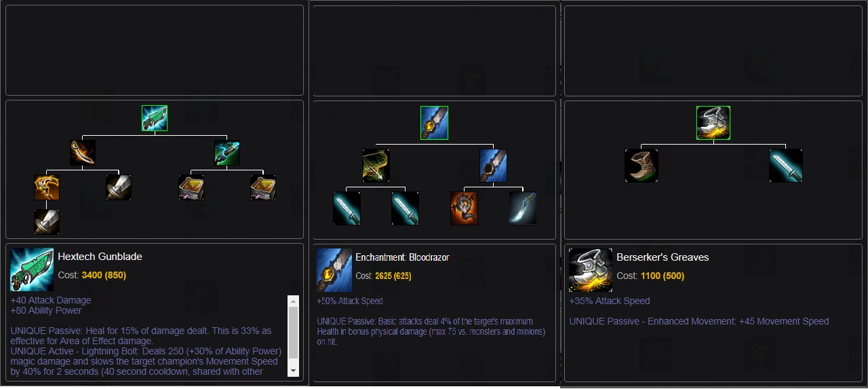Choose the Vampiric Scepter icon
The height and width of the screenshot is (389, 868).
47,187
